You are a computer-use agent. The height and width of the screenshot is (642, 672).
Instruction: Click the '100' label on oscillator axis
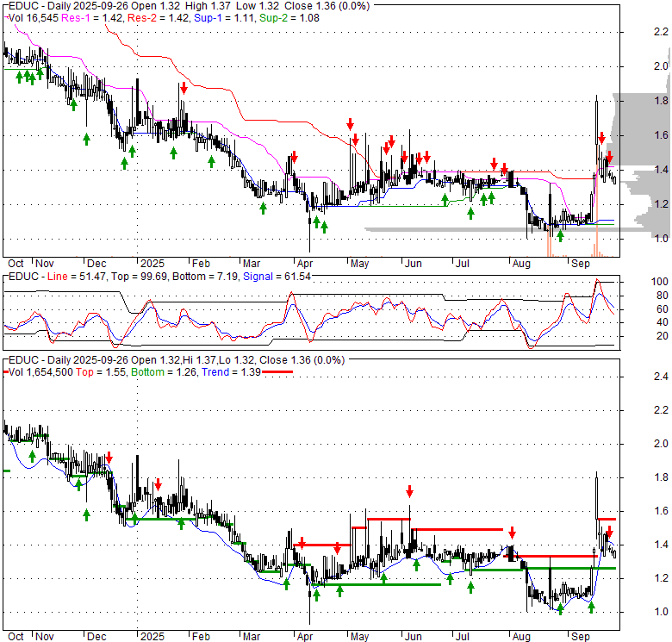(660, 282)
